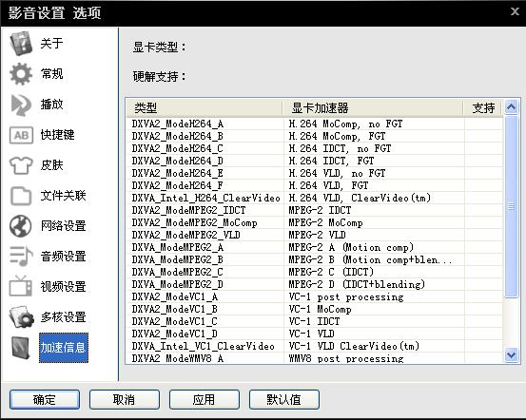Screen dimensions: 526x420
Task: Click the list's scroll down arrow
Action: 511,354
